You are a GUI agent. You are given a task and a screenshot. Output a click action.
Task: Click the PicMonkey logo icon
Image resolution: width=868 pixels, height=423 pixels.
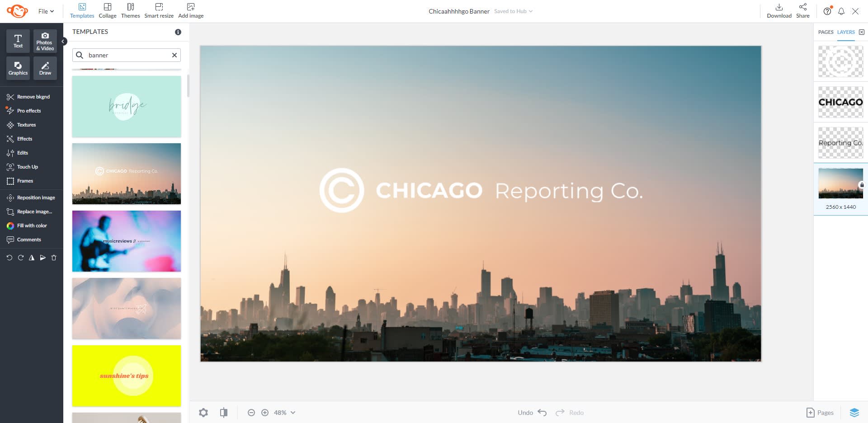17,11
